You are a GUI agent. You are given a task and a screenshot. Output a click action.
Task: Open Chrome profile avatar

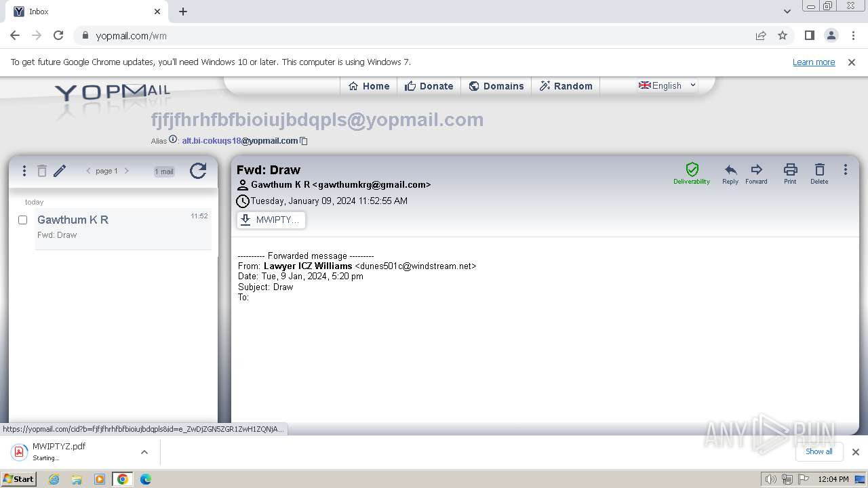[831, 35]
